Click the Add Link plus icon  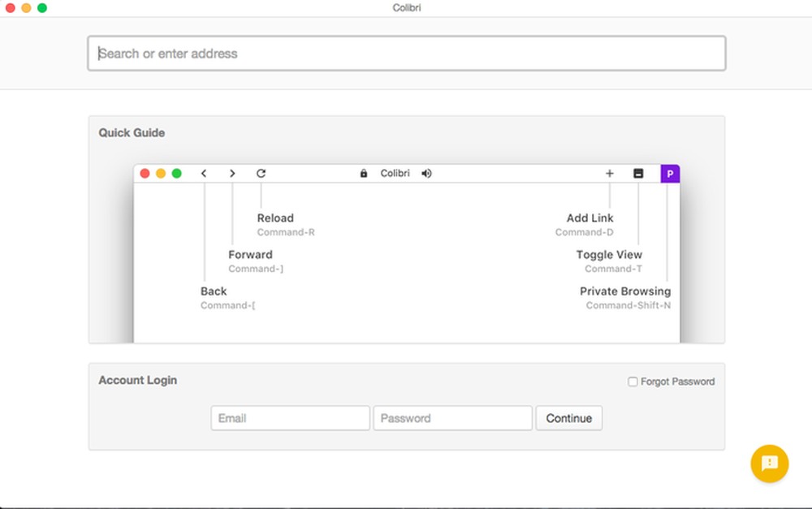point(609,173)
